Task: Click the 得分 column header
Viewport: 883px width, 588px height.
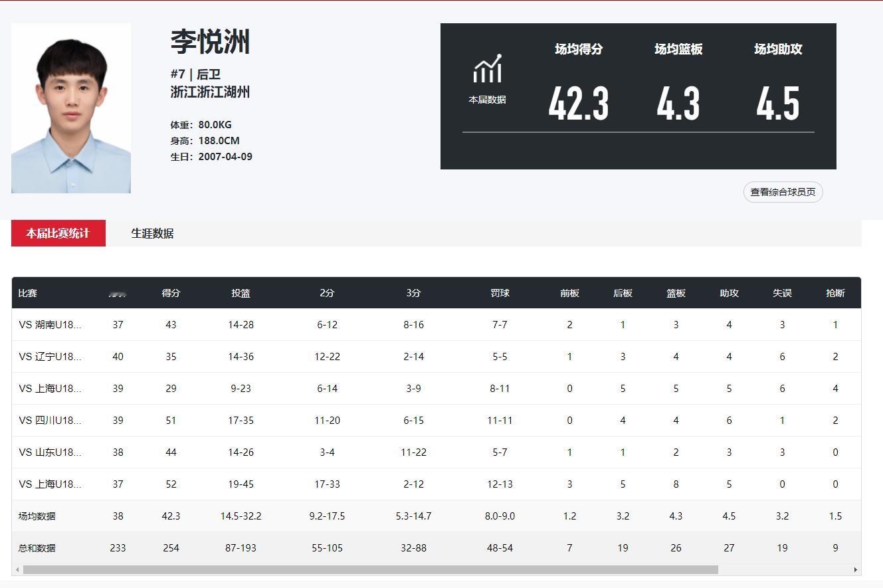Action: [x=171, y=293]
